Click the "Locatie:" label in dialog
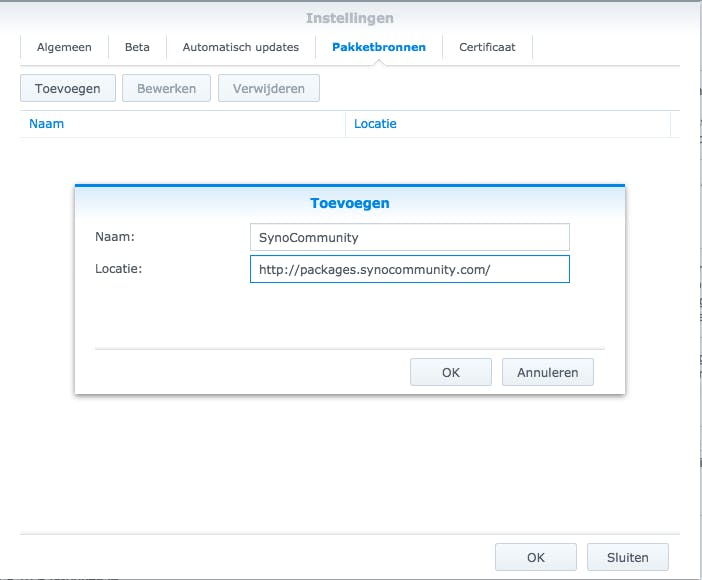Screen dimensions: 702x580 (118, 269)
